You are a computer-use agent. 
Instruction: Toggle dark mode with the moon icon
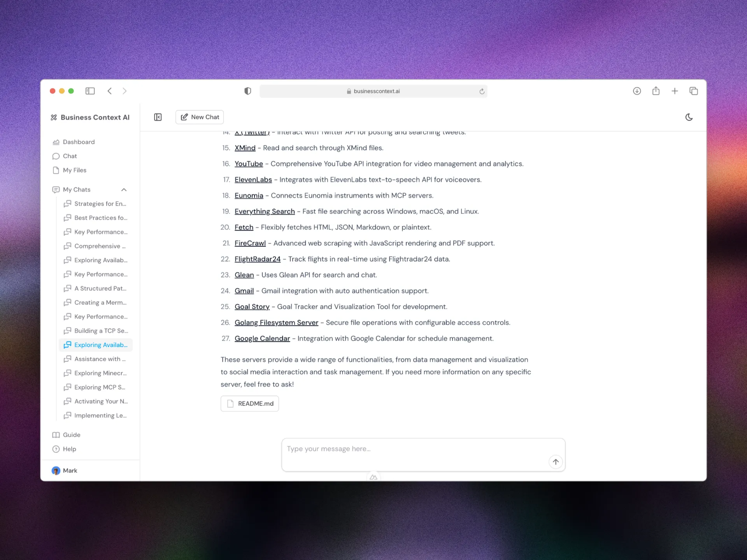pyautogui.click(x=689, y=117)
